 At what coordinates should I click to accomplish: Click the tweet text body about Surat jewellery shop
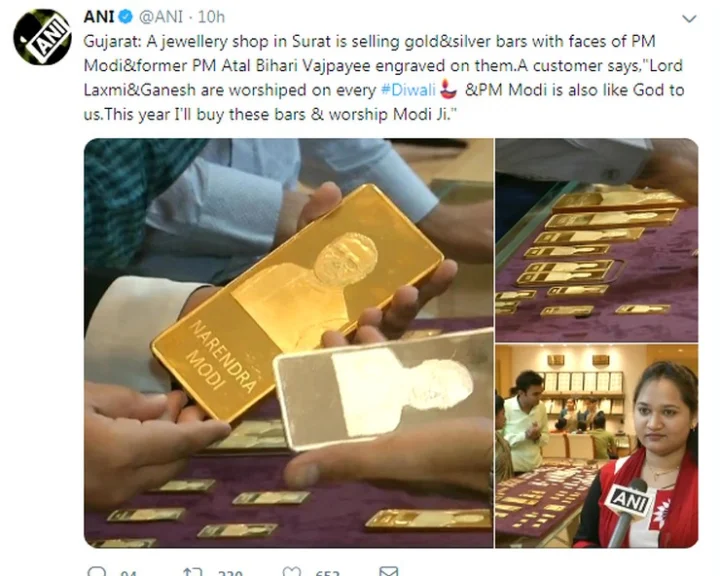click(384, 78)
